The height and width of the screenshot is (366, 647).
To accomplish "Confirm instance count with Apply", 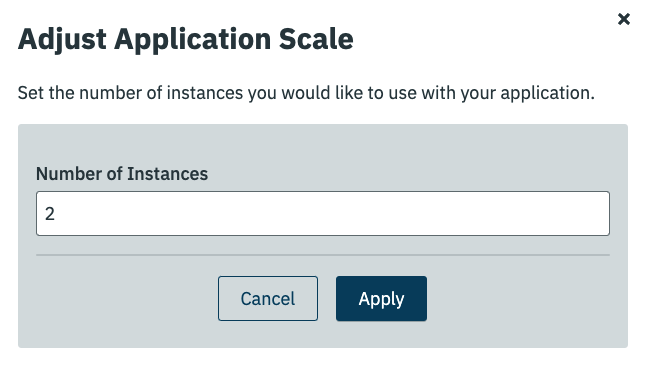I will (381, 298).
